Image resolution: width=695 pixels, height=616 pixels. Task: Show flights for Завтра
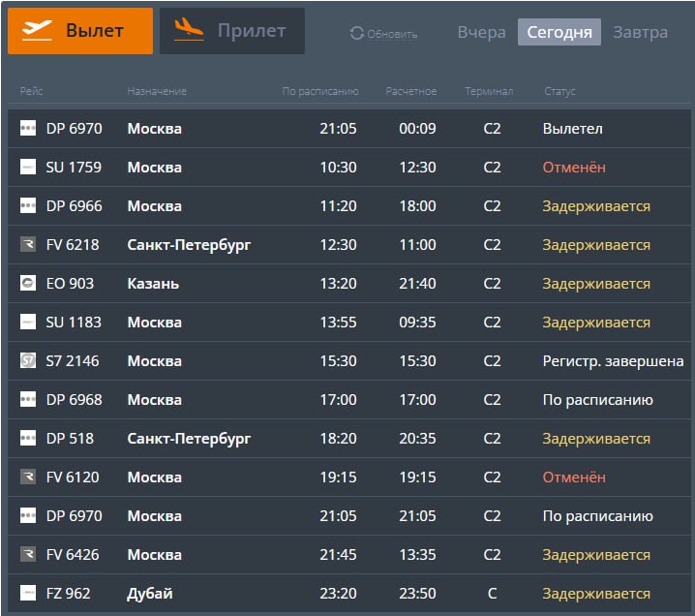click(x=640, y=32)
